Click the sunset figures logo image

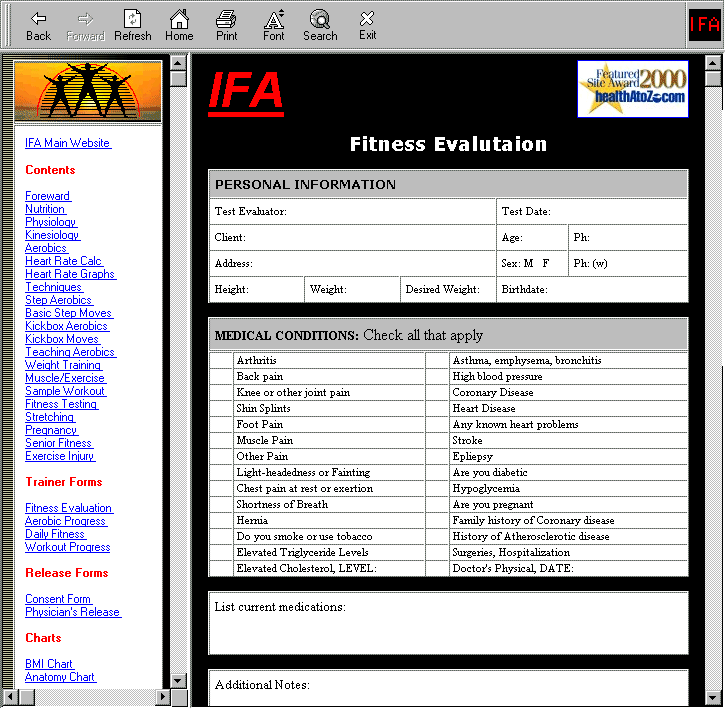[x=88, y=92]
